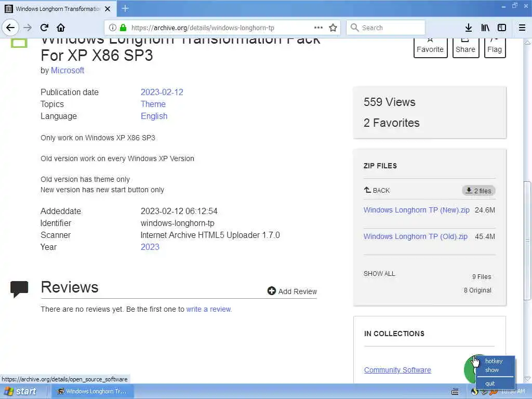Open the hamburger application menu
Screen dimensions: 532x399
tap(522, 28)
